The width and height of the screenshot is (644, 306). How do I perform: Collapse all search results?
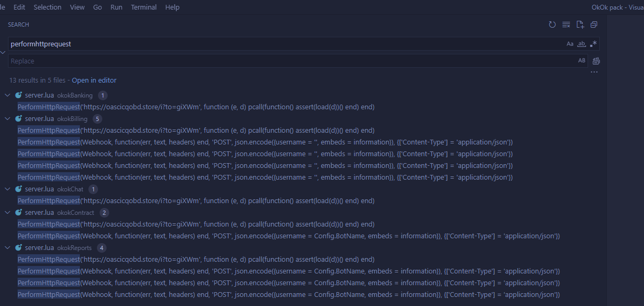pyautogui.click(x=594, y=25)
